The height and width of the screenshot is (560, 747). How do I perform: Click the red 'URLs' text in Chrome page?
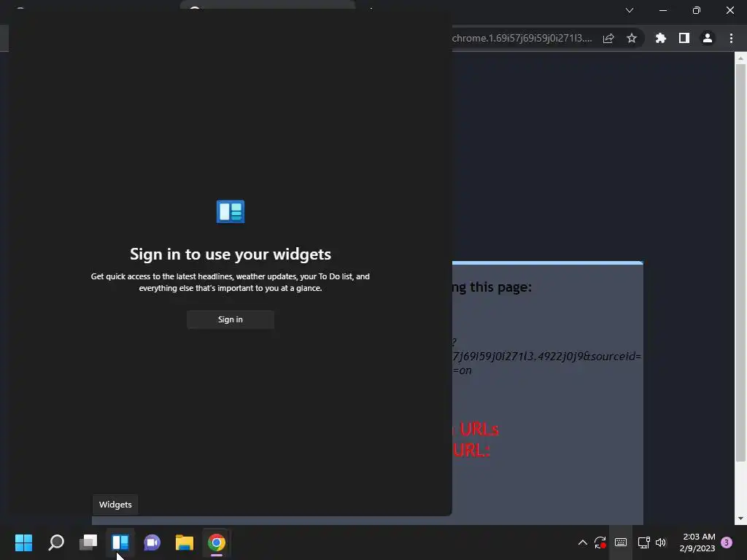479,429
